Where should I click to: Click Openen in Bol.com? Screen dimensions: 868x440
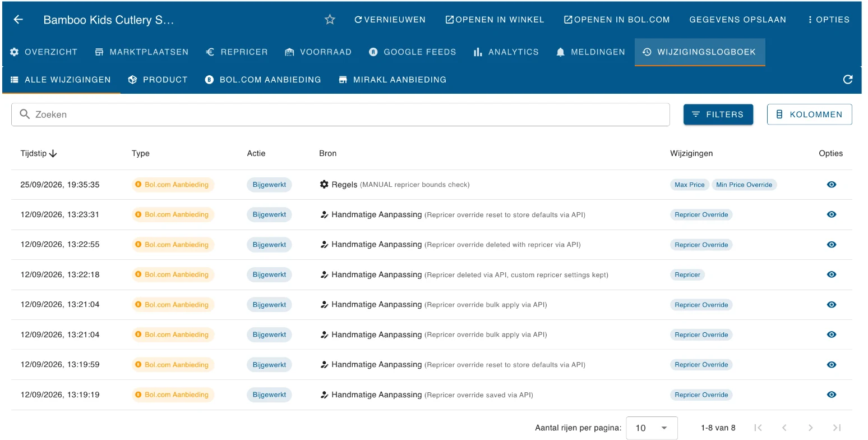click(617, 20)
